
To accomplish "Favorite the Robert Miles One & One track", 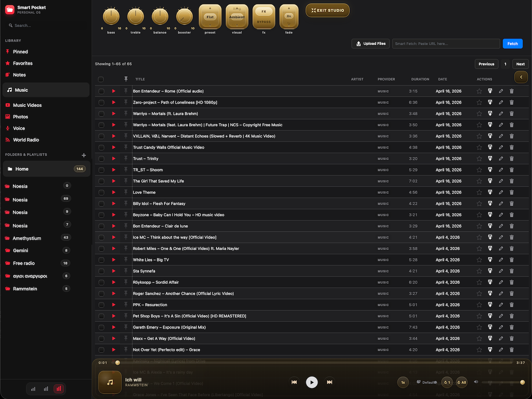I will tap(479, 249).
